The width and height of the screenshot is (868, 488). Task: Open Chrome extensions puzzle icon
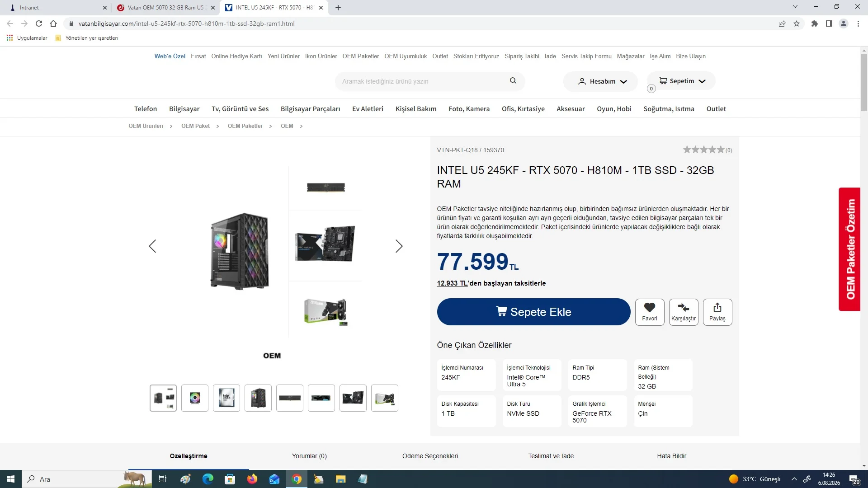tap(815, 23)
